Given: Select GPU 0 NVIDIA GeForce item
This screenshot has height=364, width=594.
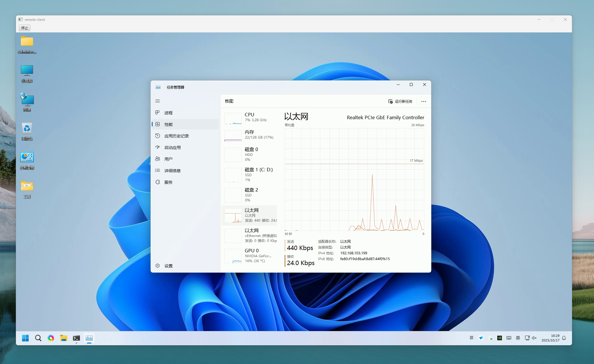Looking at the screenshot, I should 250,255.
